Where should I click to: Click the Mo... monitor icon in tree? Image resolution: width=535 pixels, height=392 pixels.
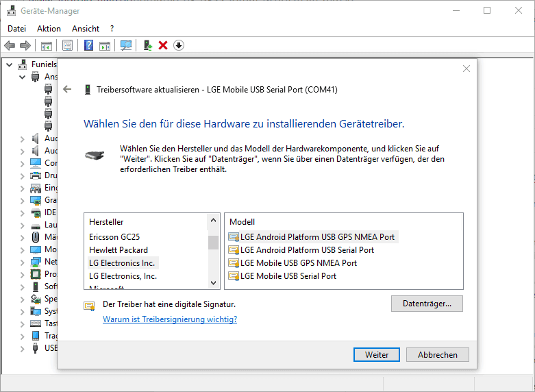[x=36, y=249]
